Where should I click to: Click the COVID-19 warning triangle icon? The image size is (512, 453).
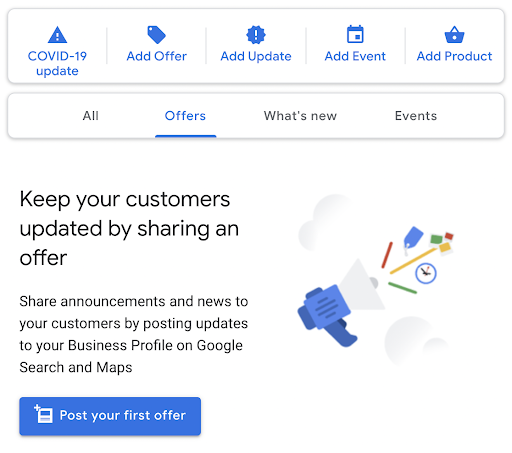(57, 35)
